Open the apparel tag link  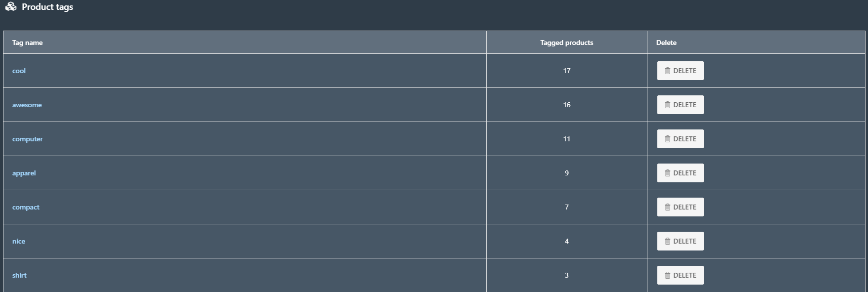click(x=24, y=173)
